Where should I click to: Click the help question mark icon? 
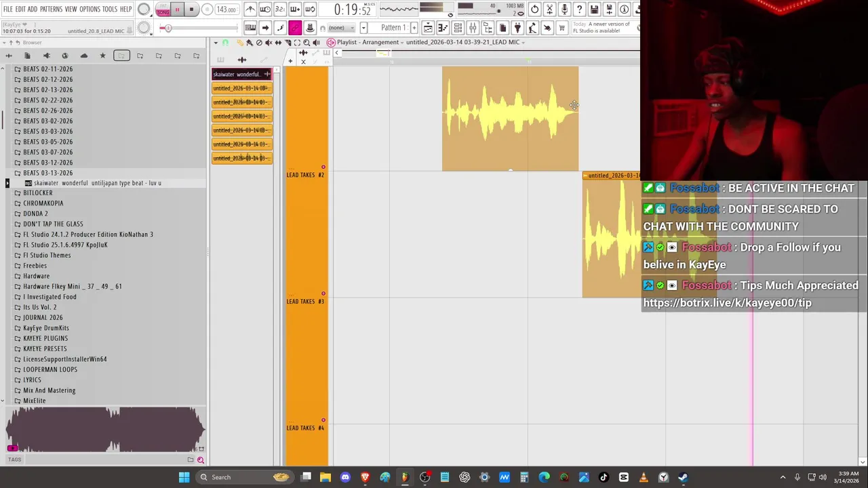(x=579, y=9)
